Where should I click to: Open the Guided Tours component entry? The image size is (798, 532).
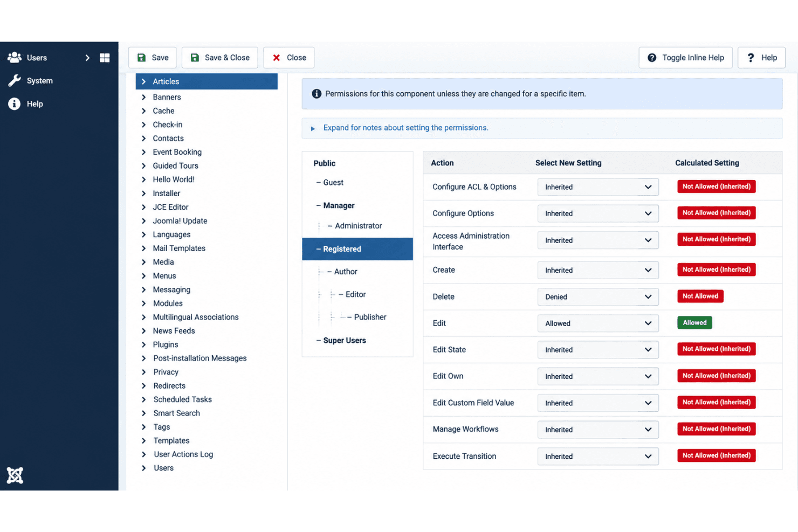[175, 165]
